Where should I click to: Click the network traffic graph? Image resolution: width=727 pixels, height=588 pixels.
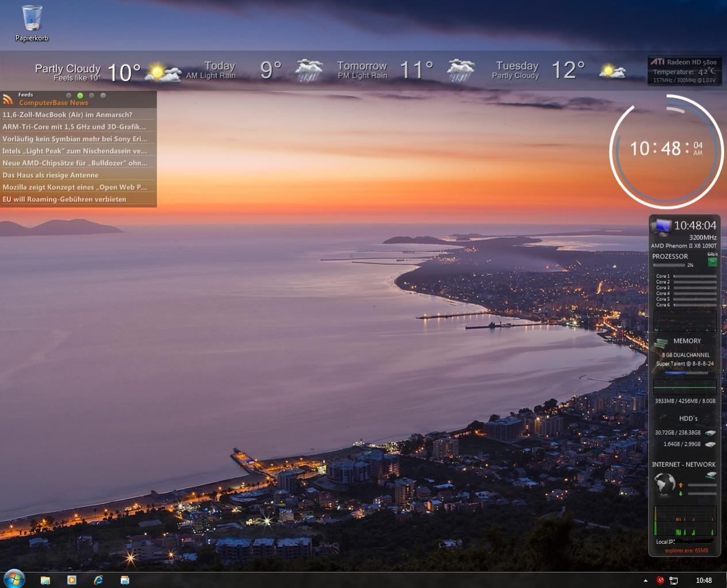pos(684,521)
